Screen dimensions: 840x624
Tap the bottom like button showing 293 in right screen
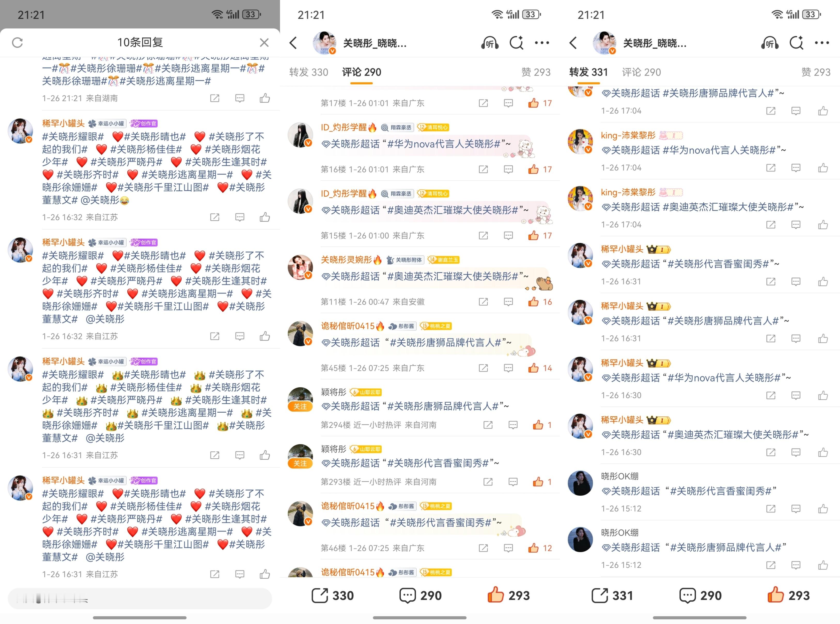coord(788,595)
